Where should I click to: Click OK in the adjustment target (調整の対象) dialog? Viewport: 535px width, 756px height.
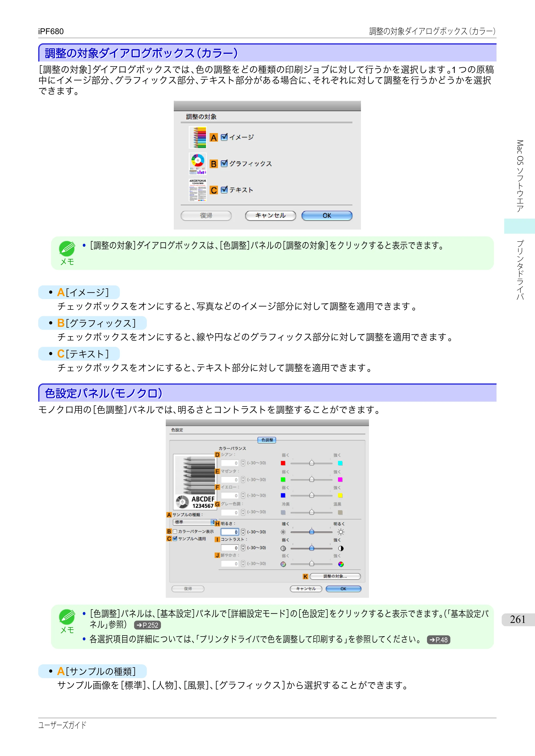coord(327,216)
